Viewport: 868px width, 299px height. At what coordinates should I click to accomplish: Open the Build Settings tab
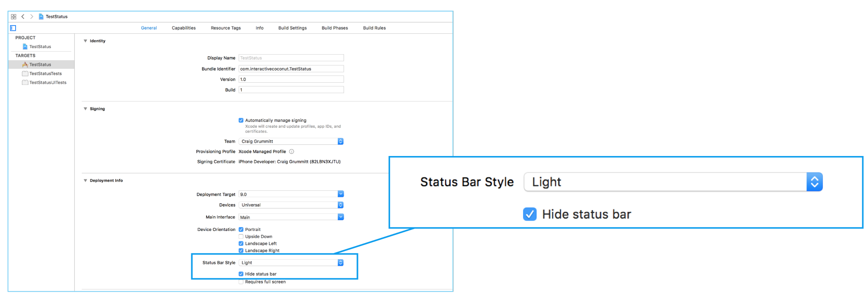pos(293,28)
